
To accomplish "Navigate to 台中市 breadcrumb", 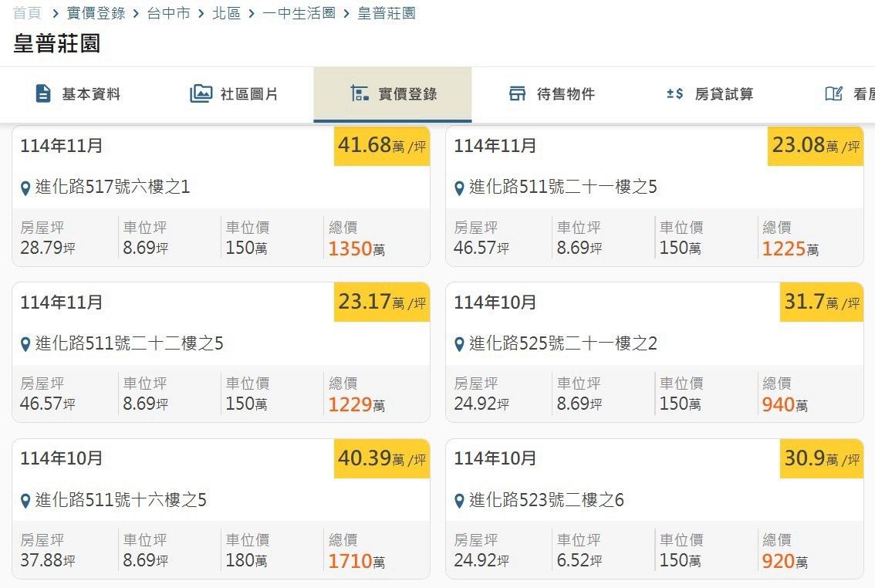I will click(168, 13).
